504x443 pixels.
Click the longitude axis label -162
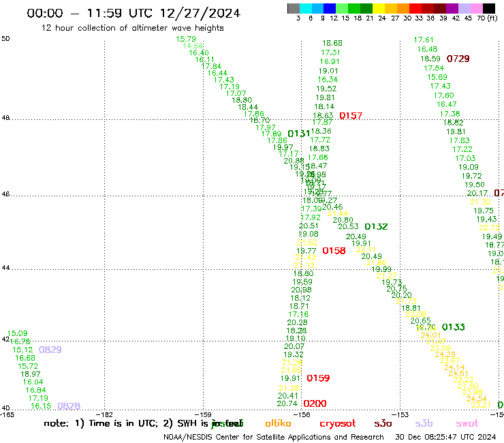[x=105, y=415]
